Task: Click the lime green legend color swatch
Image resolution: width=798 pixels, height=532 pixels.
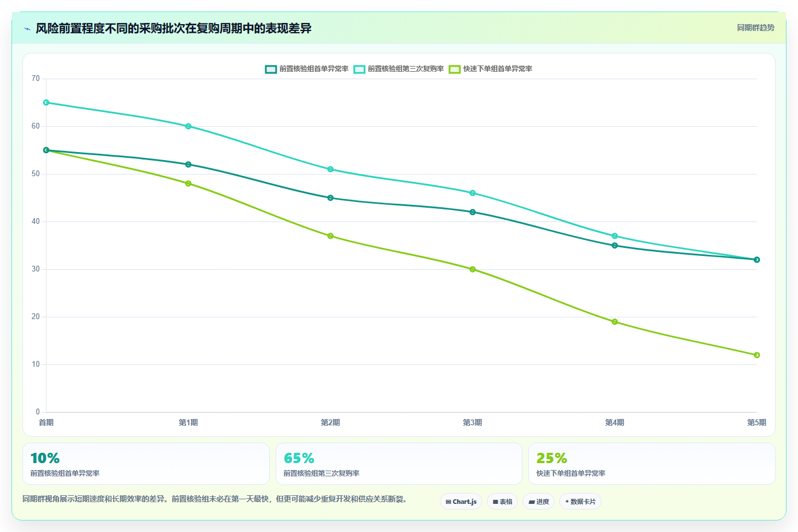Action: pyautogui.click(x=455, y=69)
